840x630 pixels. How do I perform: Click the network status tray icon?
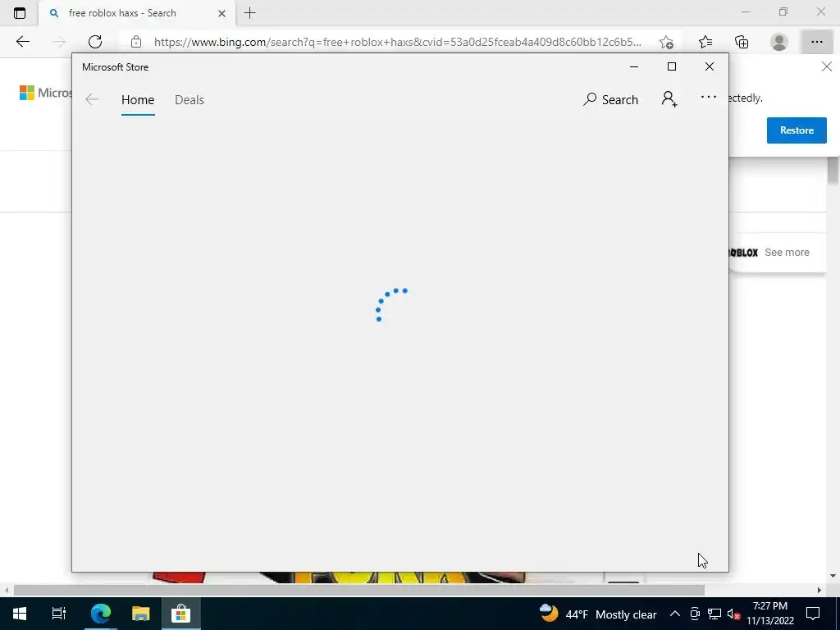(714, 614)
